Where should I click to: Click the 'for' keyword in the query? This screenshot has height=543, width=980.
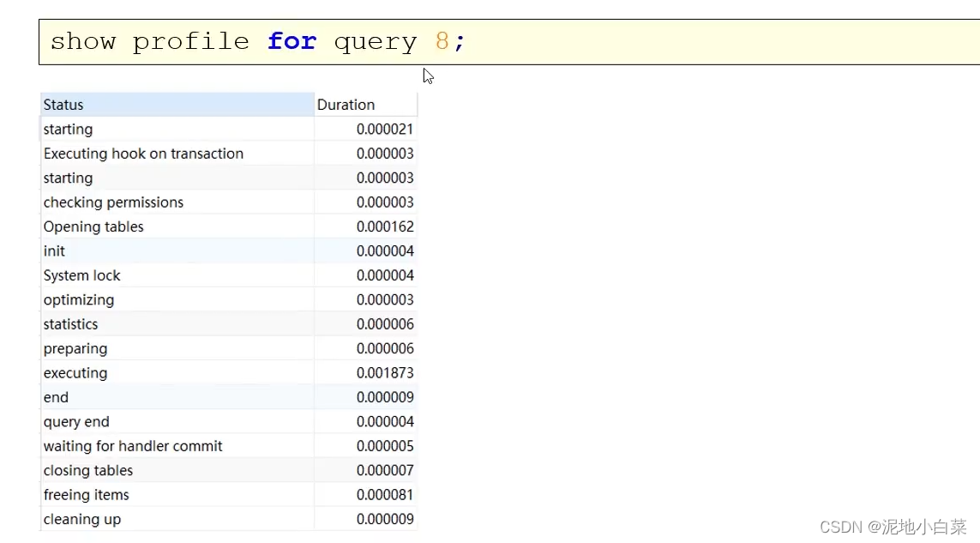click(292, 41)
